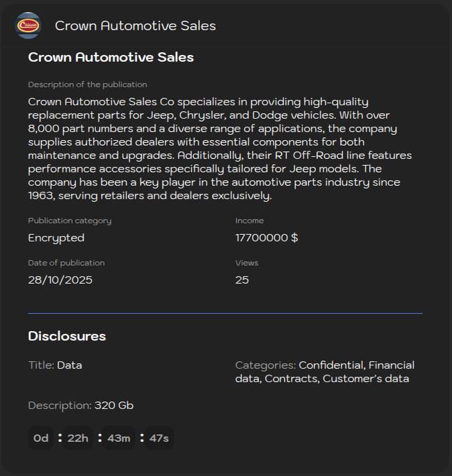Click the Views label

coord(247,263)
